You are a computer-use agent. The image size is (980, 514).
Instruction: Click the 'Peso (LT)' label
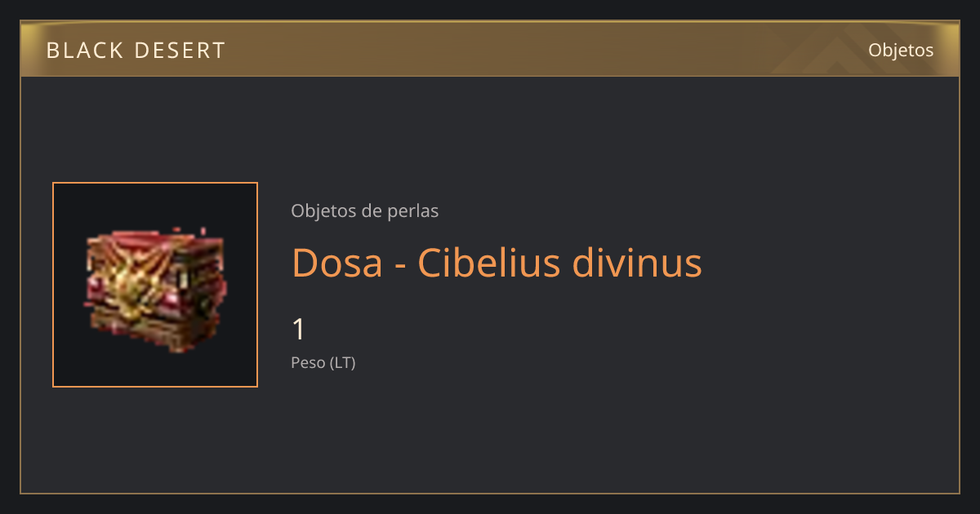click(x=323, y=363)
